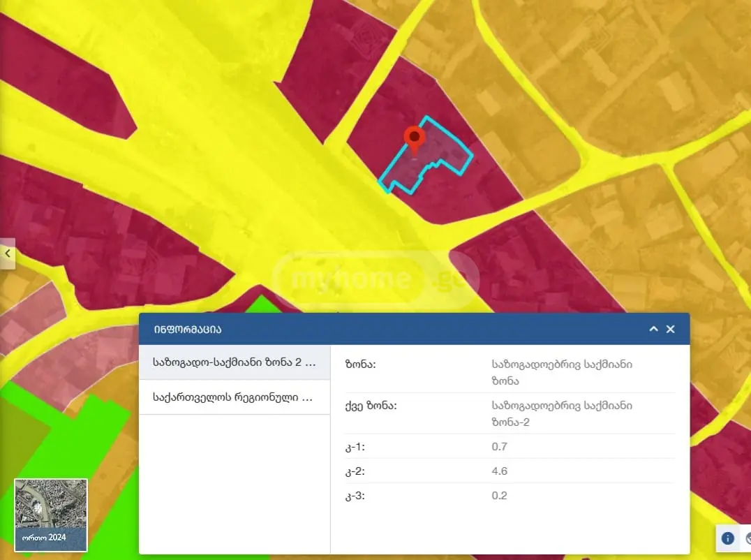Click the partially visible icon beside info
The image size is (751, 560).
coord(747,538)
